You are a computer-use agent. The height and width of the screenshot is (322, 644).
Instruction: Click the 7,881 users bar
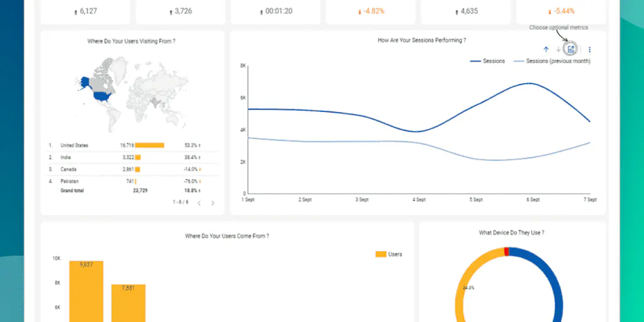click(x=128, y=303)
